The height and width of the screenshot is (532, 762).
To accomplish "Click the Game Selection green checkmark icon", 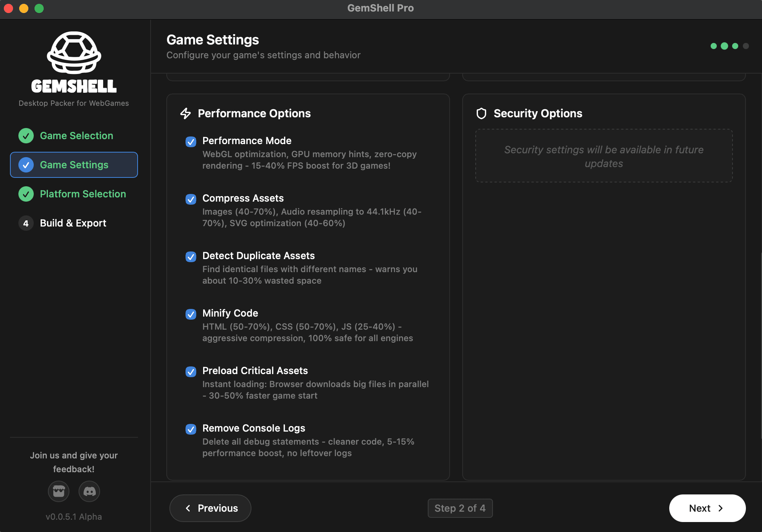I will (x=26, y=136).
